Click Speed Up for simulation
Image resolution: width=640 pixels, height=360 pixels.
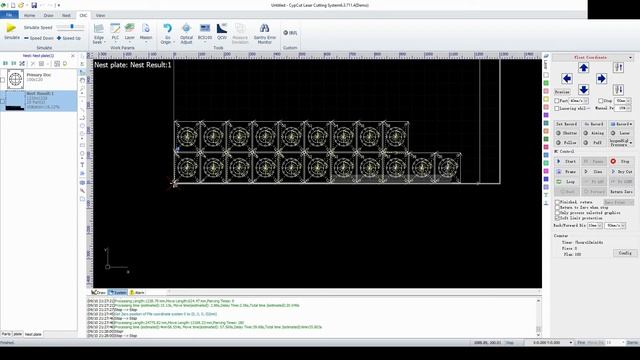69,38
